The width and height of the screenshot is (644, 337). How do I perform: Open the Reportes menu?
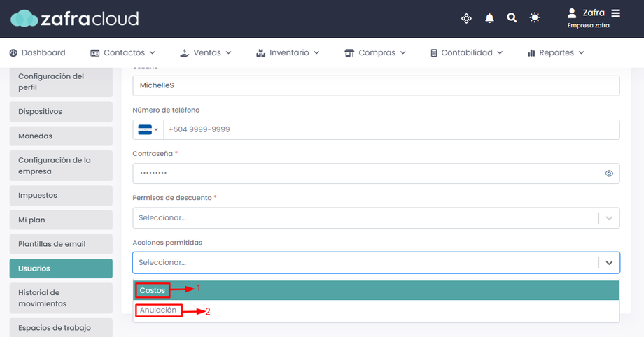coord(556,52)
